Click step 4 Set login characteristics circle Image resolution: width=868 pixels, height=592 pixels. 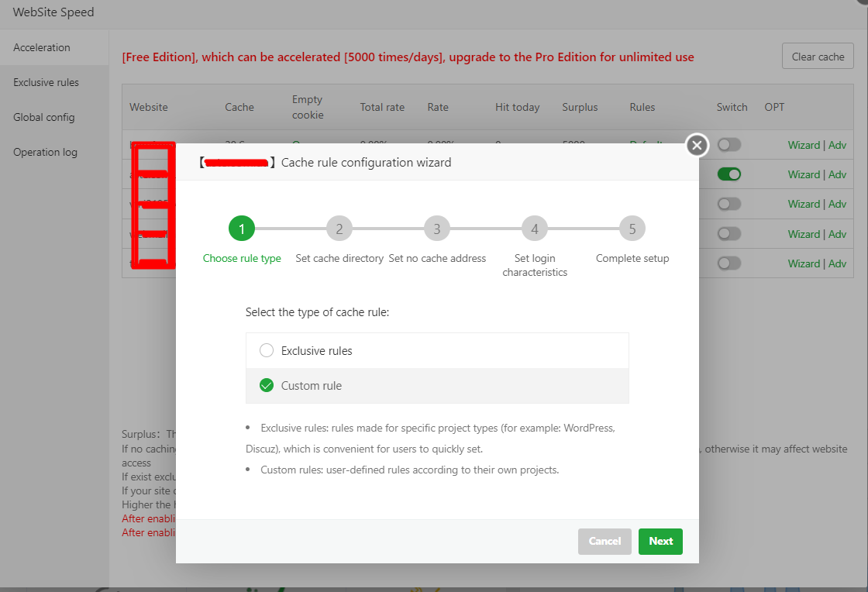point(535,229)
